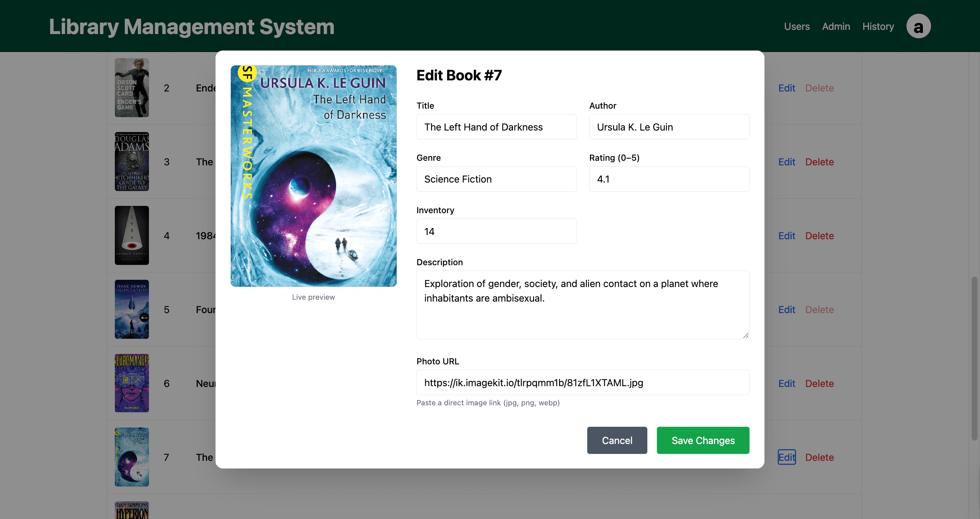Open the Admin navigation link
Screen dimensions: 980x519
[836, 26]
